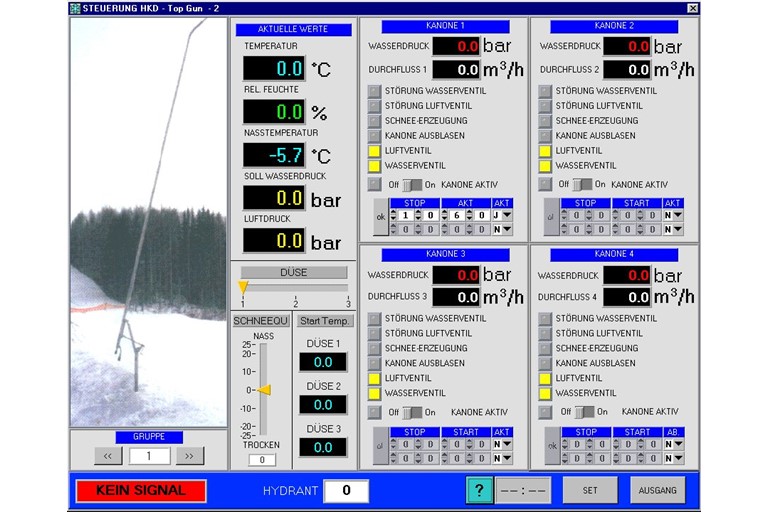Toggle Kanone 1 Off/On active switch
The width and height of the screenshot is (768, 512).
(413, 184)
